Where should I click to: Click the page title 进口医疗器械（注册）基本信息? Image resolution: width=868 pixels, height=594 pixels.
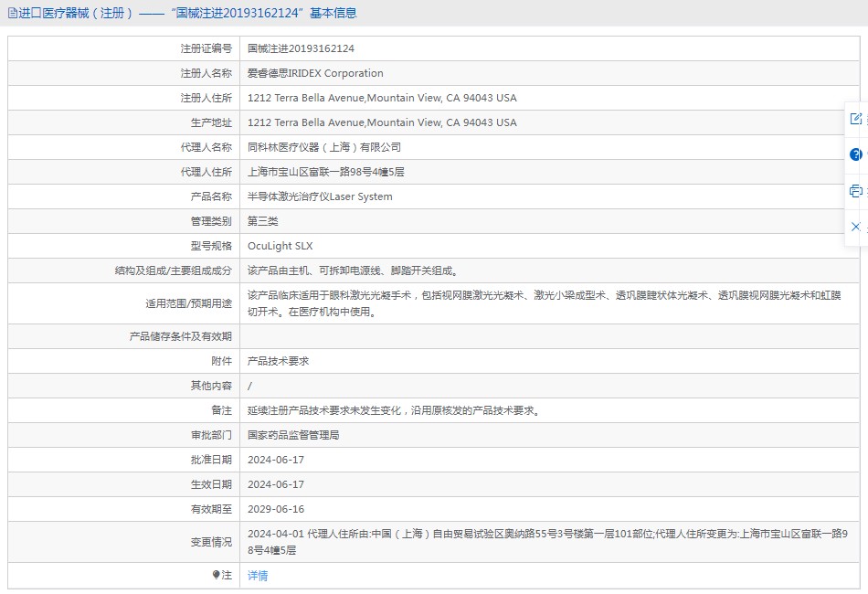187,14
